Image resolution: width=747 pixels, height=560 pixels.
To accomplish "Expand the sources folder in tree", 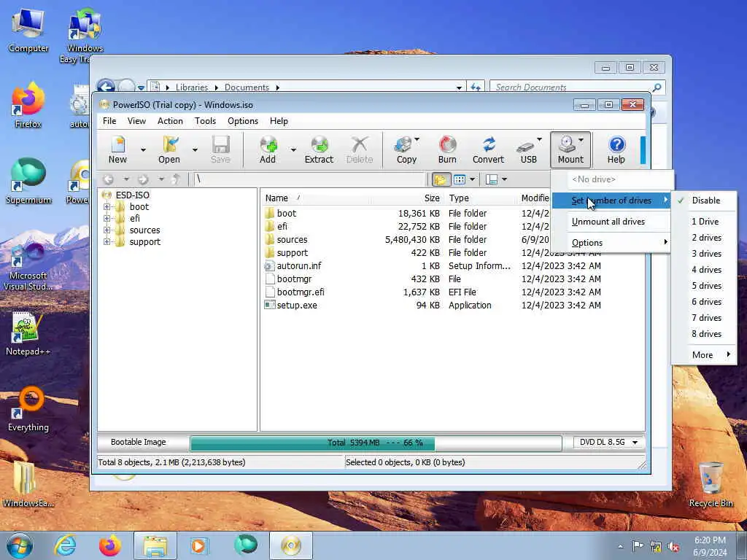I will [107, 230].
